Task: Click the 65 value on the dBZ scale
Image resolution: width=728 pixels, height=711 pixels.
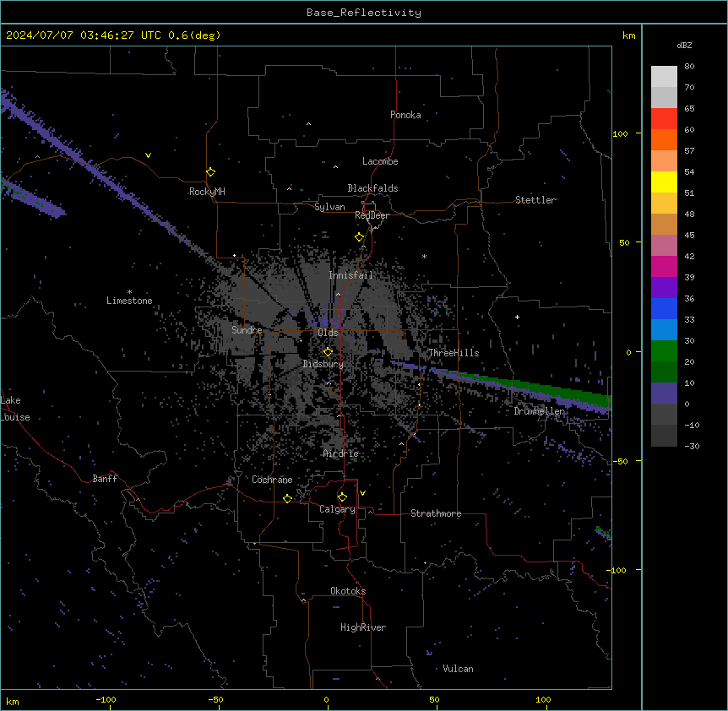Action: click(x=689, y=109)
